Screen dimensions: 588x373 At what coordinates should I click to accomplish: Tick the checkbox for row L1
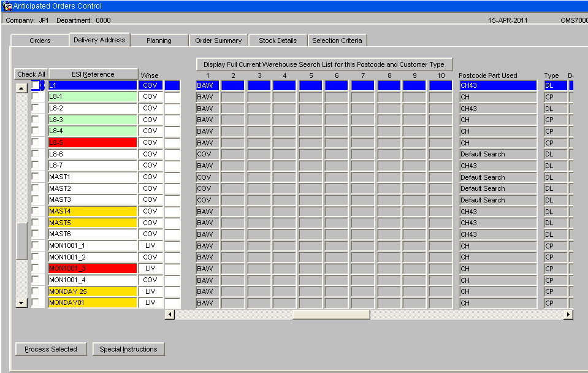click(35, 85)
